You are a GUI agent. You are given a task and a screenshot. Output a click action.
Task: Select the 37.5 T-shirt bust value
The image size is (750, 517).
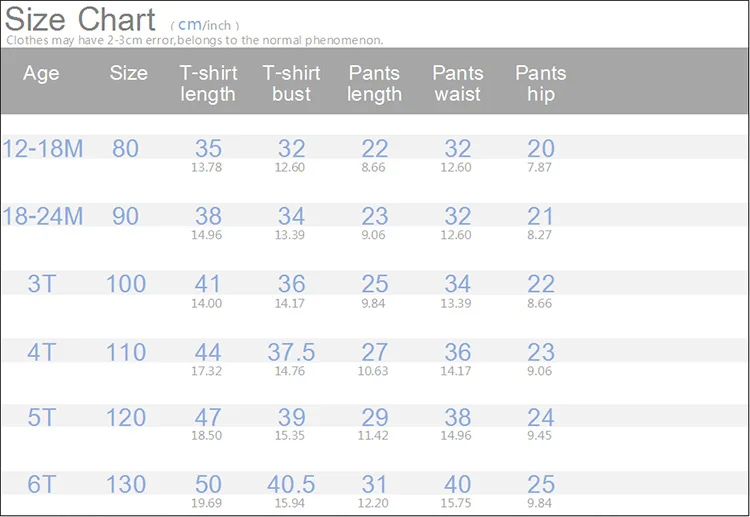tap(291, 352)
